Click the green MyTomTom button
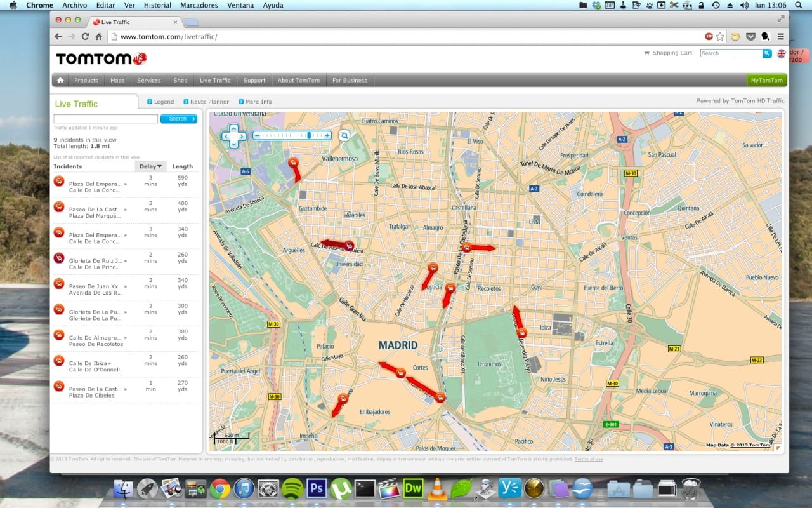This screenshot has width=812, height=508. (x=766, y=80)
